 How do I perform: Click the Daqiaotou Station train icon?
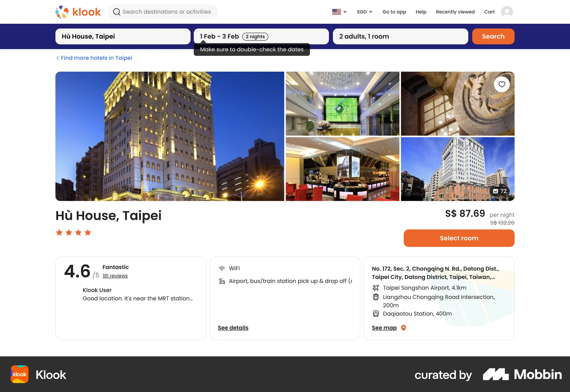(x=376, y=314)
